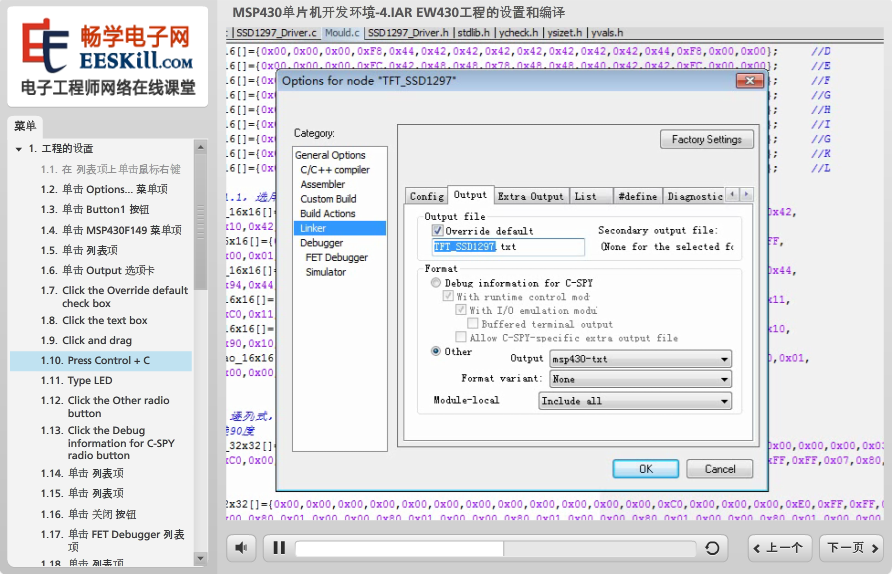Switch to the Config tab
The height and width of the screenshot is (574, 892).
[x=427, y=196]
